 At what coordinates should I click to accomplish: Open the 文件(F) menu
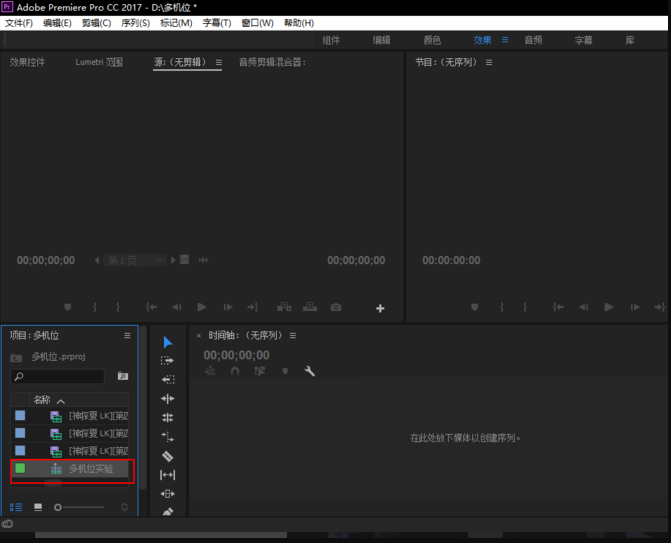coord(19,23)
